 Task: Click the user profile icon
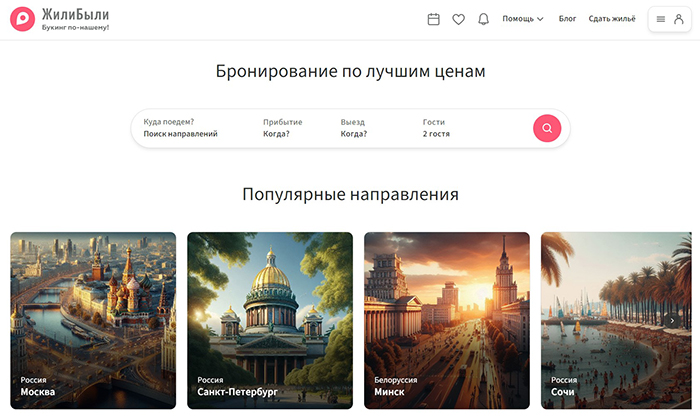680,19
